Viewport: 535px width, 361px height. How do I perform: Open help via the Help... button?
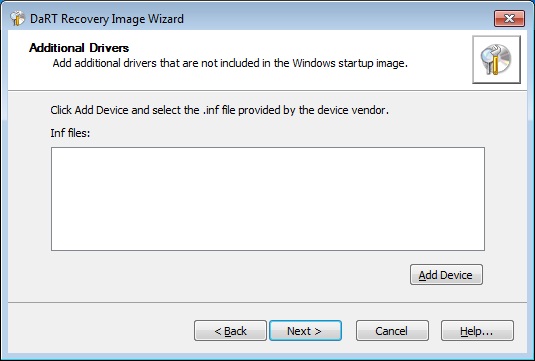point(477,331)
